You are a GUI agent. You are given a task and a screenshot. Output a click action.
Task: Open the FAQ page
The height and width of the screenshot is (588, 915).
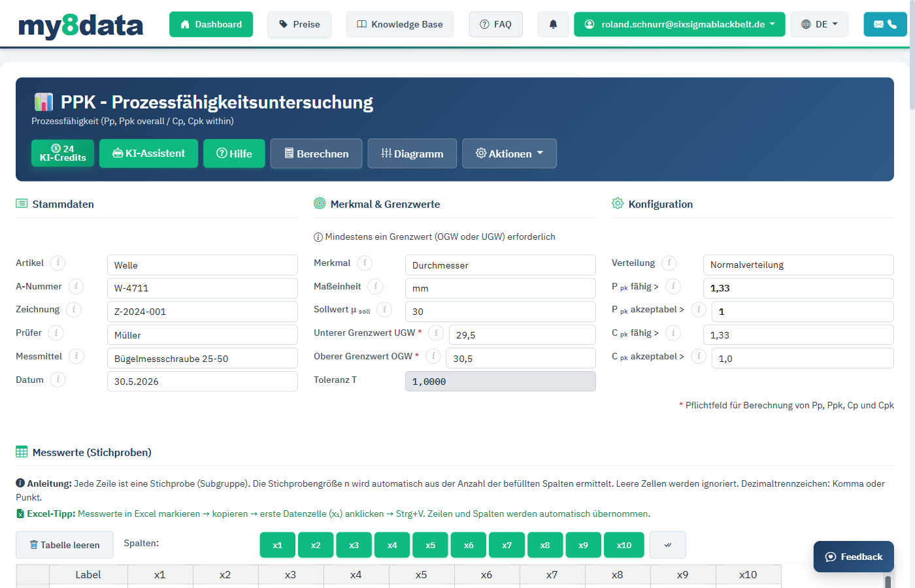pos(496,24)
